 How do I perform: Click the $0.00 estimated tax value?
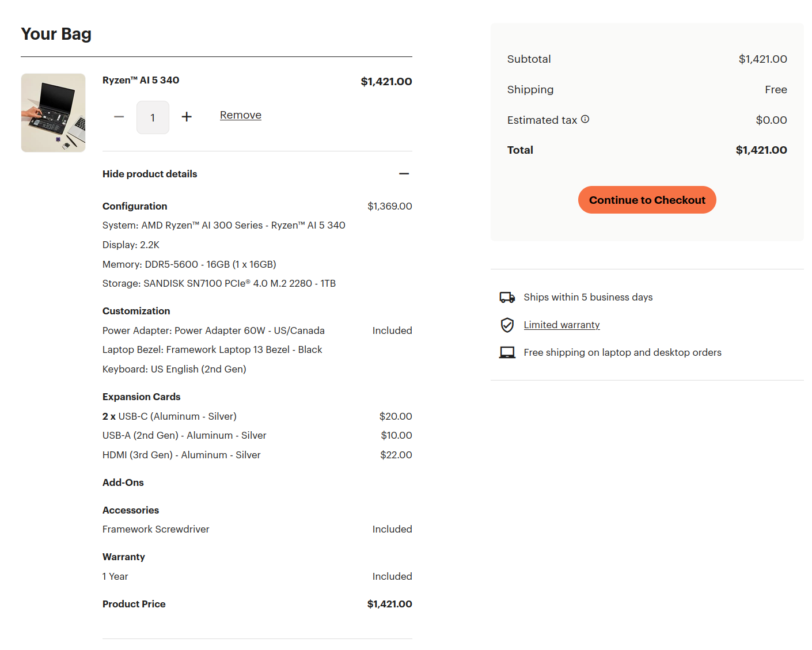tap(771, 120)
